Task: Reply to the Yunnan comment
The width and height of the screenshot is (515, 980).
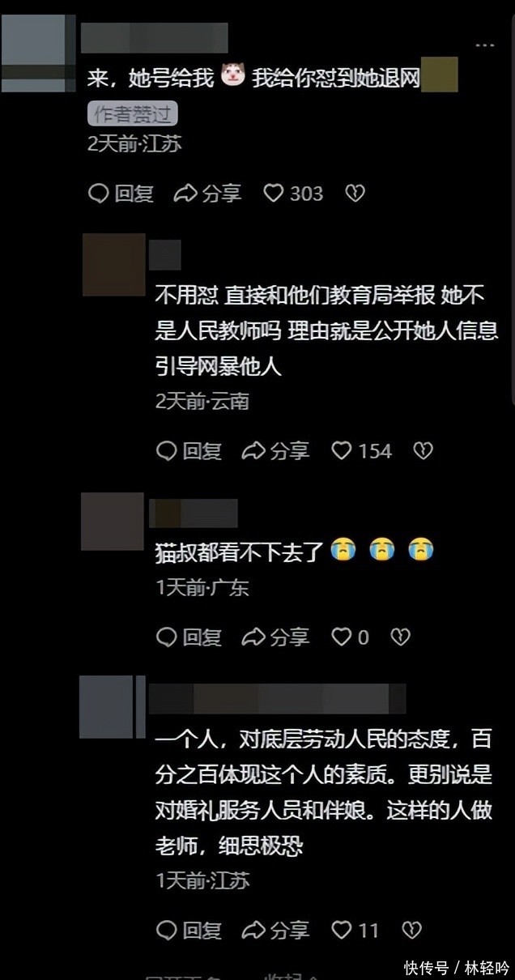Action: [189, 451]
